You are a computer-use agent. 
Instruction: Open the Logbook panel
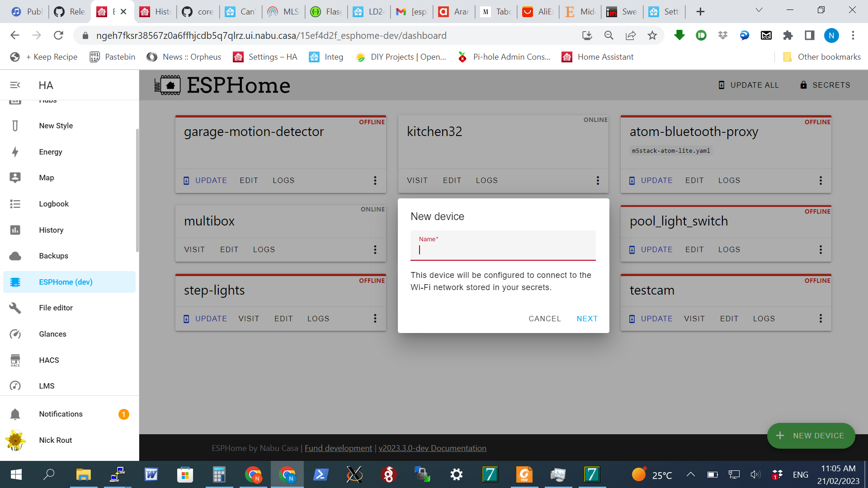tap(53, 204)
